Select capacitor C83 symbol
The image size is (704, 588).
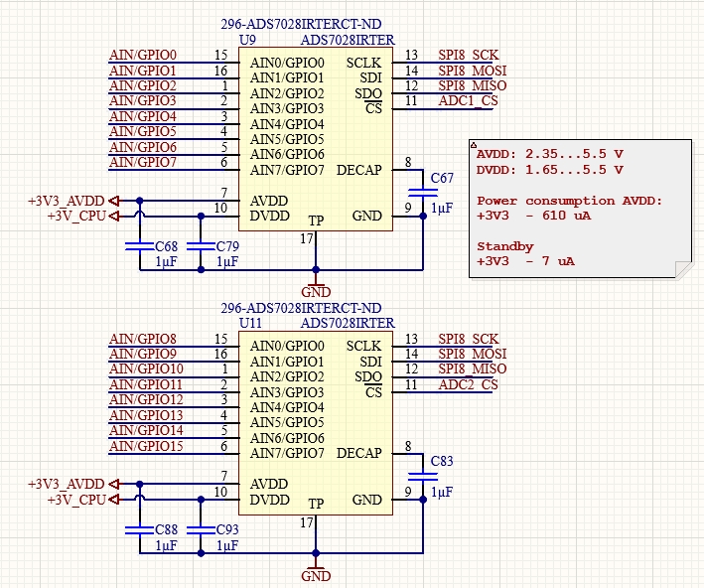pyautogui.click(x=423, y=476)
